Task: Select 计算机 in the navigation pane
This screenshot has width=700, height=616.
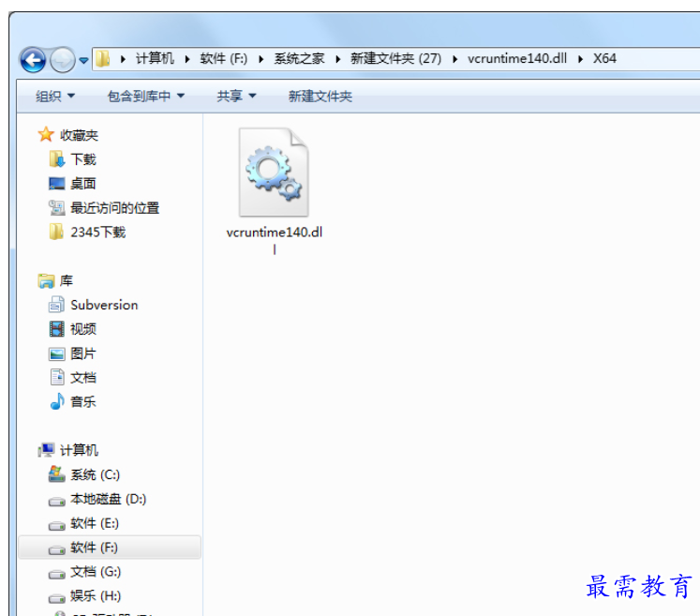Action: point(79,450)
